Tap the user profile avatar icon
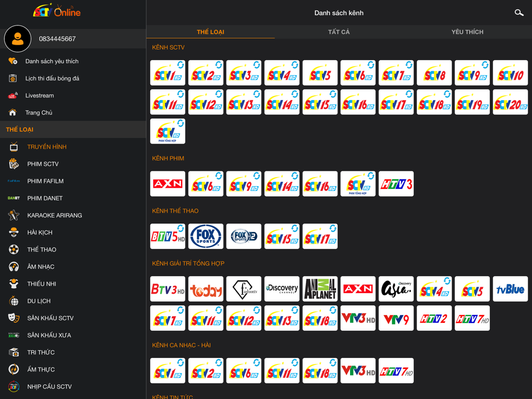Image resolution: width=532 pixels, height=399 pixels. [18, 38]
